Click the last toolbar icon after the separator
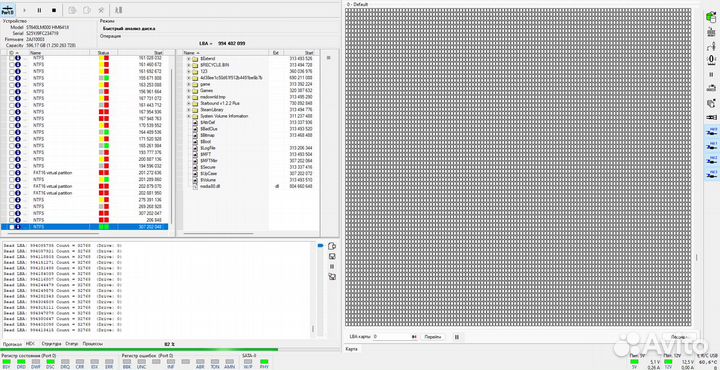This screenshot has height=370, width=720. coord(118,10)
